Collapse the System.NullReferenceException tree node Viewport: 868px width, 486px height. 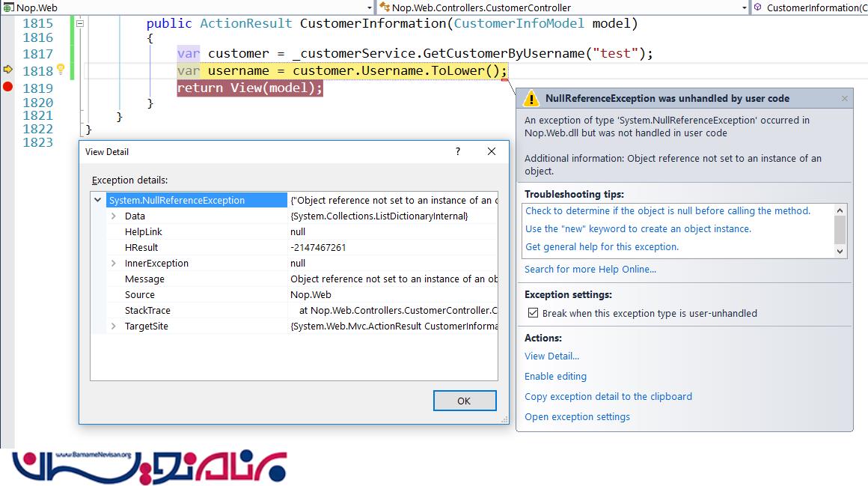click(x=98, y=200)
